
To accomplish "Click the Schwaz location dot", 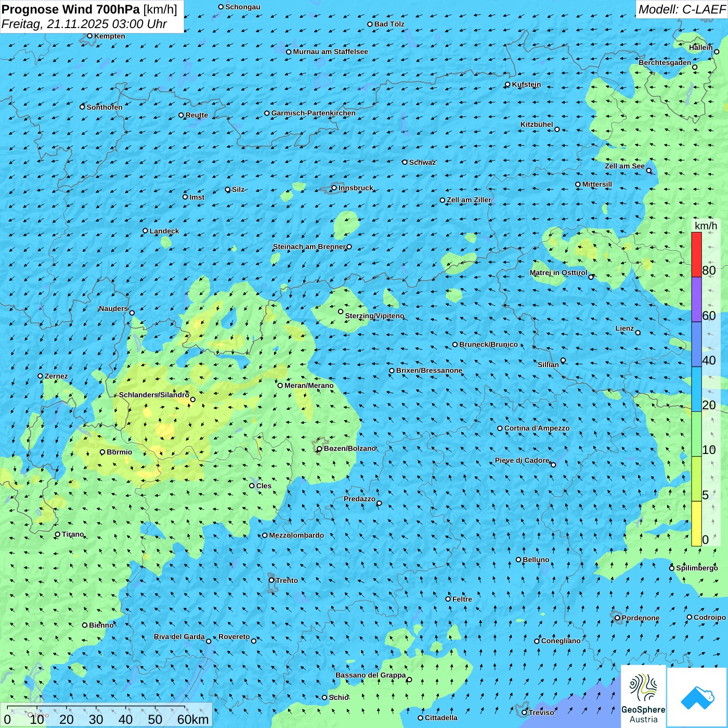I will click(x=405, y=162).
